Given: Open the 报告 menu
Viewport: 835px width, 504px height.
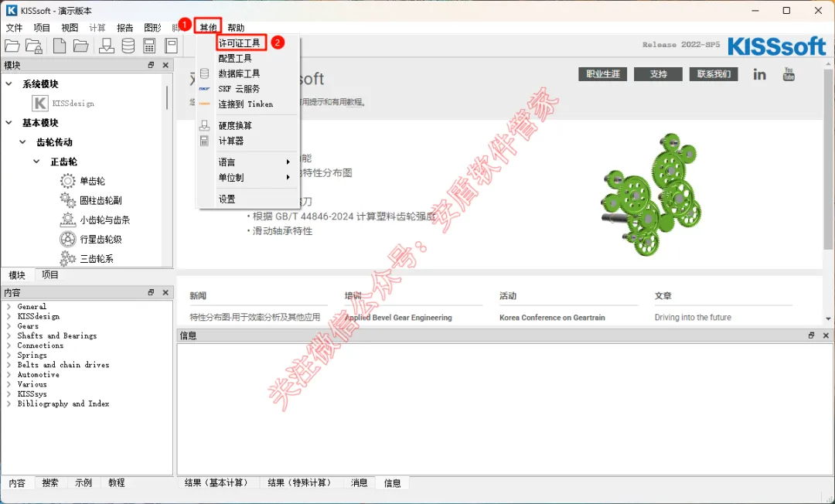Looking at the screenshot, I should tap(124, 28).
